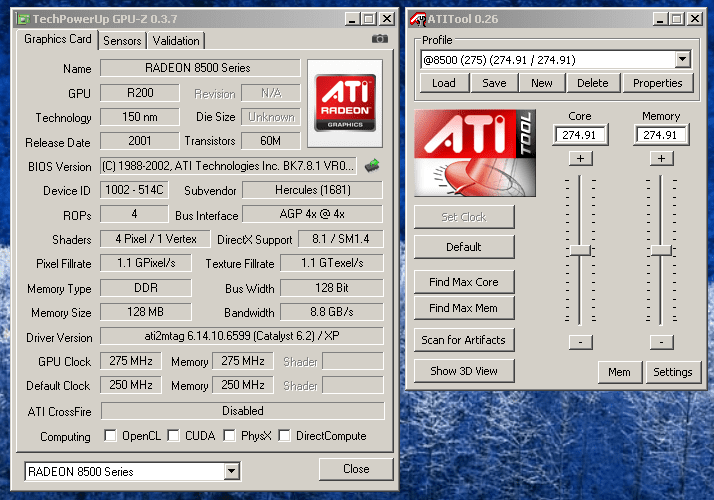Image resolution: width=714 pixels, height=500 pixels.
Task: Click the Name field RADEON 8500 Series
Action: point(200,68)
